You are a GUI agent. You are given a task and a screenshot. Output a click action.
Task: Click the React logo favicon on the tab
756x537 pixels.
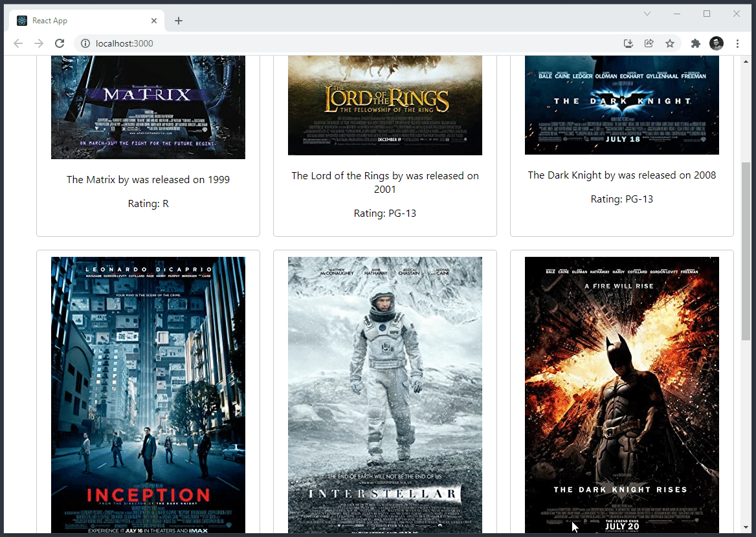22,21
